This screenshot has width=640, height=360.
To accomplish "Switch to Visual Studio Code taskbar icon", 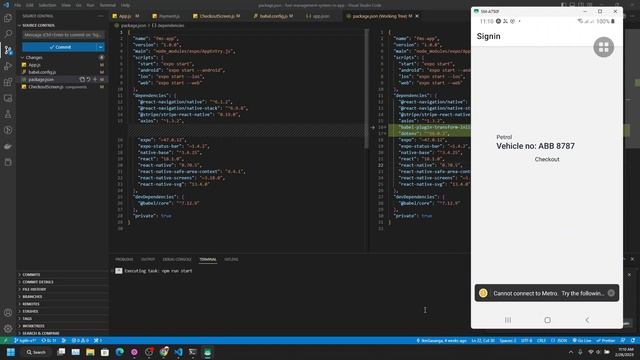I will (x=178, y=352).
